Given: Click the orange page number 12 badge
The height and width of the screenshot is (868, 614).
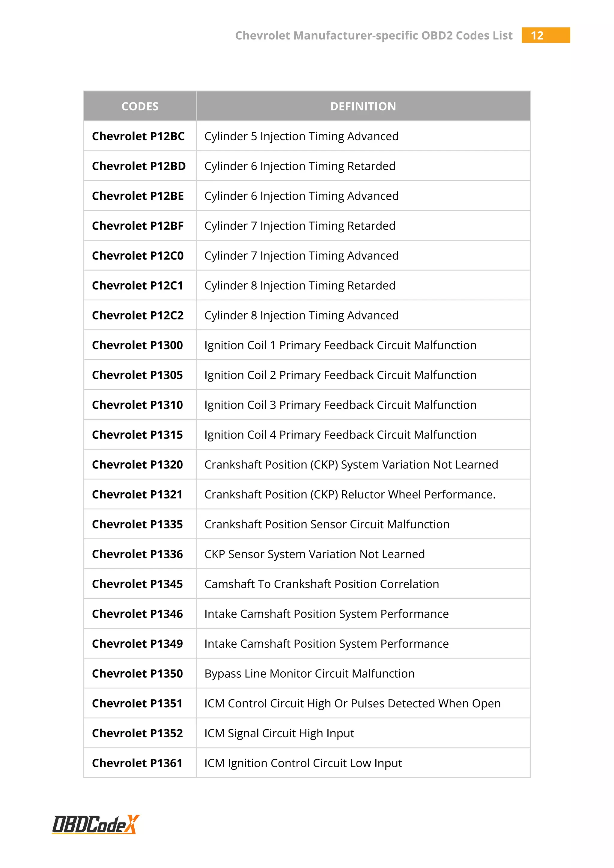Looking at the screenshot, I should click(545, 35).
